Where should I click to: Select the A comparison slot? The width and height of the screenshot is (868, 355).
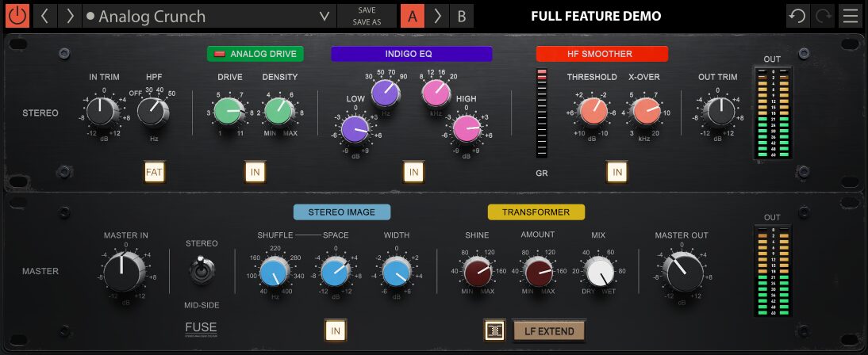pos(413,16)
